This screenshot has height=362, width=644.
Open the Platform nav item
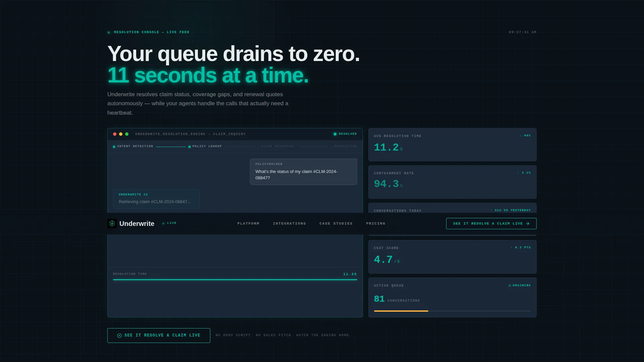point(248,224)
